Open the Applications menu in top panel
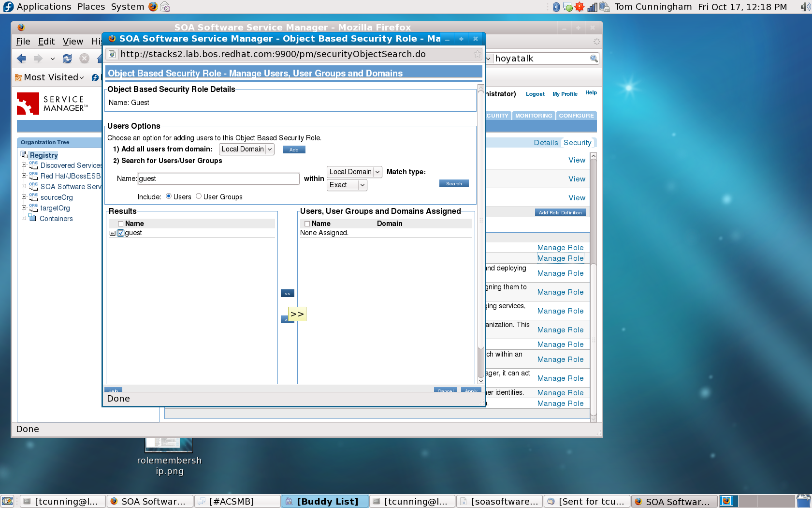 (x=44, y=7)
